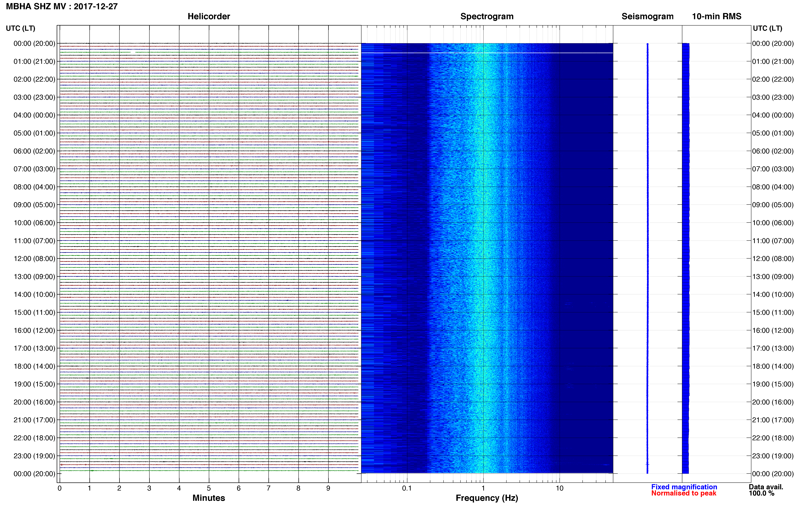The image size is (812, 508).
Task: Click '07:00 (03:00)' on the RMS-side time axis
Action: tap(773, 169)
